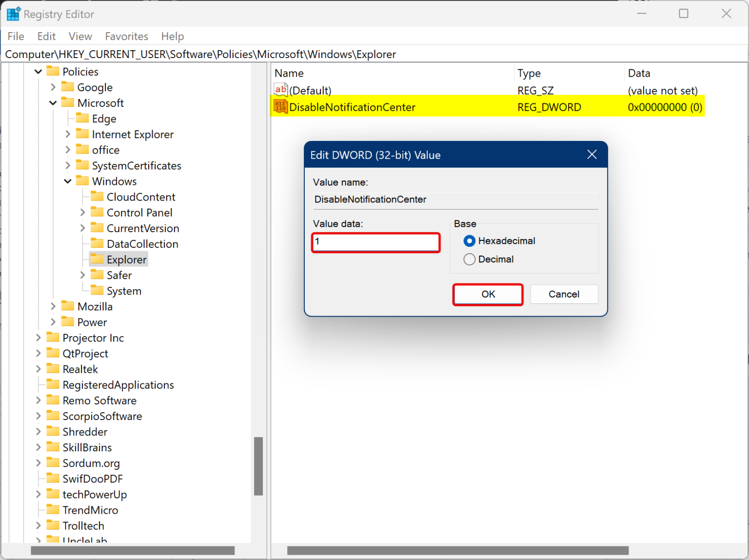The height and width of the screenshot is (560, 749).
Task: Click the Google folder icon
Action: 68,87
